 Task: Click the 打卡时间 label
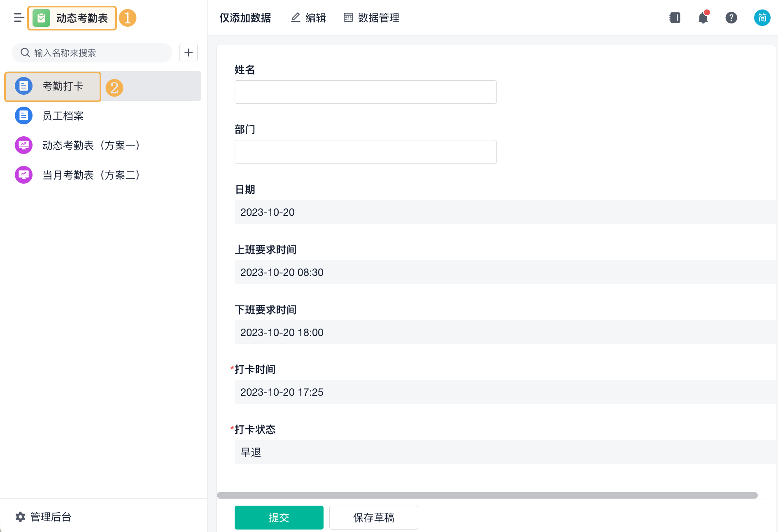pos(255,369)
